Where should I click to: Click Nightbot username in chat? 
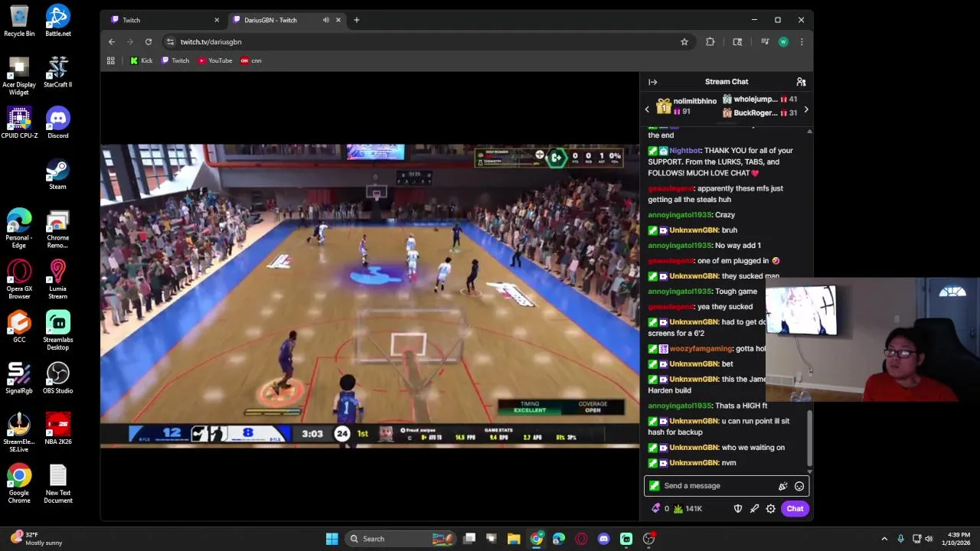(x=684, y=151)
